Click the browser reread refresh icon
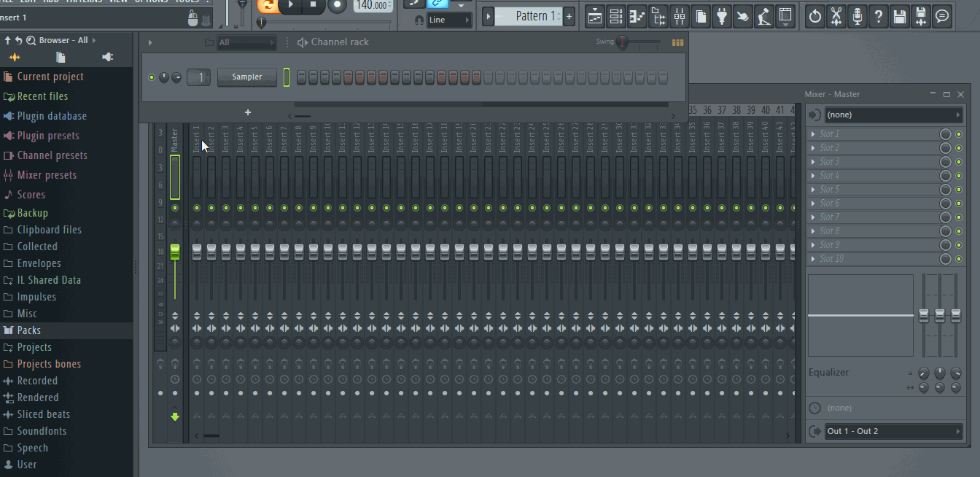The height and width of the screenshot is (477, 980). (18, 40)
